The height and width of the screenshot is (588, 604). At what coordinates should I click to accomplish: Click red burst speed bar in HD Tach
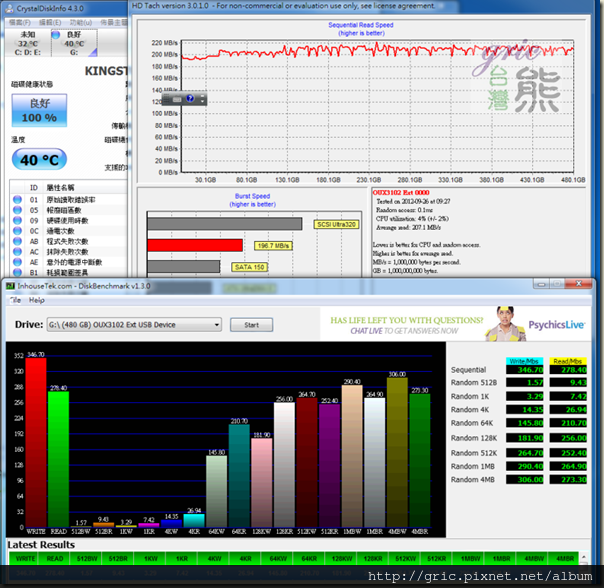(x=195, y=245)
